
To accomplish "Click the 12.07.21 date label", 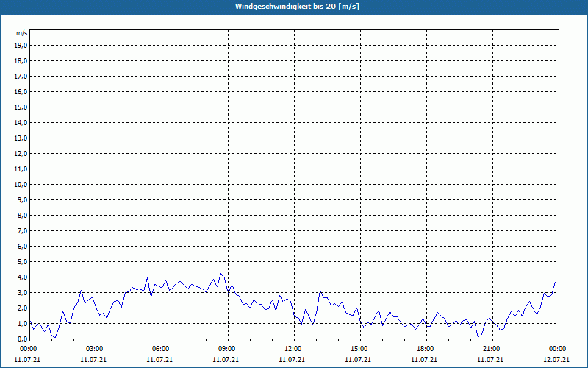I will point(556,360).
